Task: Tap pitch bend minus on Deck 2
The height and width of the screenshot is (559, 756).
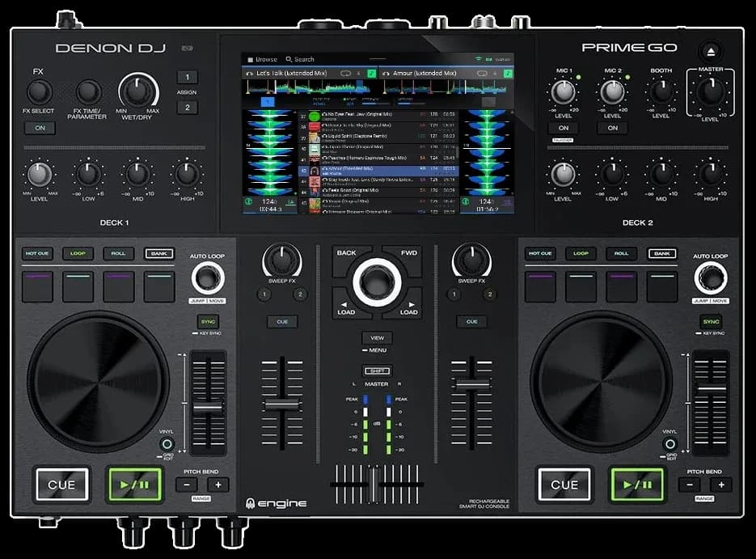Action: point(690,485)
